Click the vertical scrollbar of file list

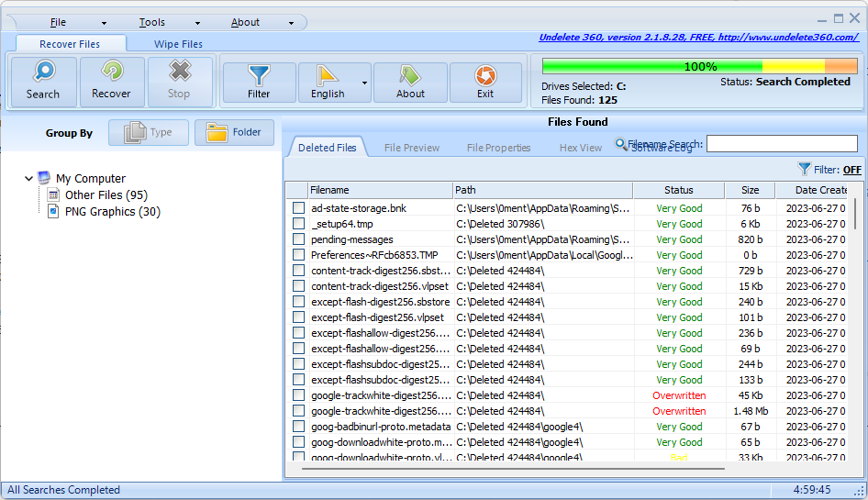[855, 213]
